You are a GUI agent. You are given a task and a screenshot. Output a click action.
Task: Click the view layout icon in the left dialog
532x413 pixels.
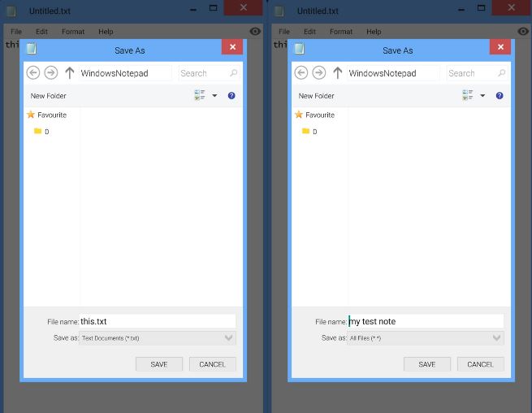coord(200,96)
